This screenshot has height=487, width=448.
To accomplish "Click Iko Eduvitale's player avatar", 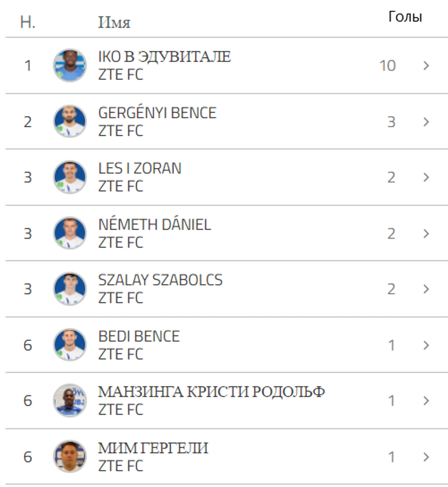I will pyautogui.click(x=70, y=65).
